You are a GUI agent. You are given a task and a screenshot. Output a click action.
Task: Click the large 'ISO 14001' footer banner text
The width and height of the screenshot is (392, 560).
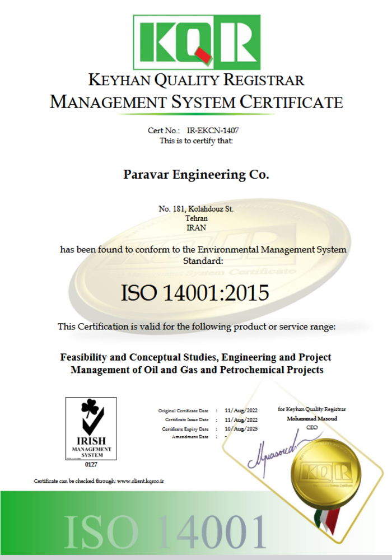point(165,532)
